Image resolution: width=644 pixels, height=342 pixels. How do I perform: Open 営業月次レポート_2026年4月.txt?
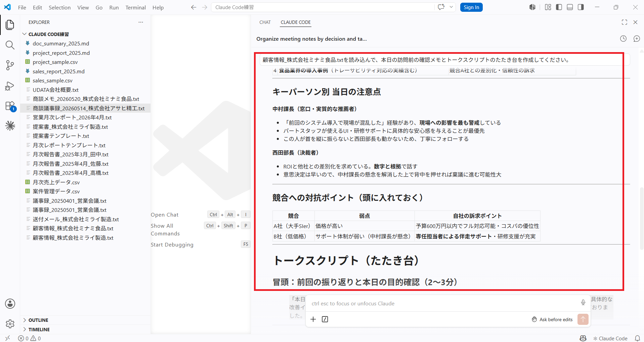pyautogui.click(x=72, y=117)
